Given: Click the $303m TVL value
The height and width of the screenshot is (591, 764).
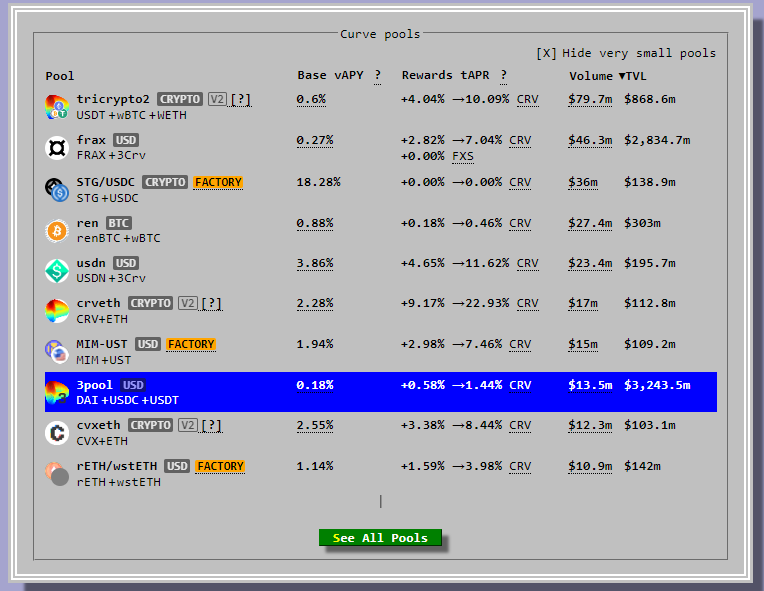Looking at the screenshot, I should pos(642,223).
